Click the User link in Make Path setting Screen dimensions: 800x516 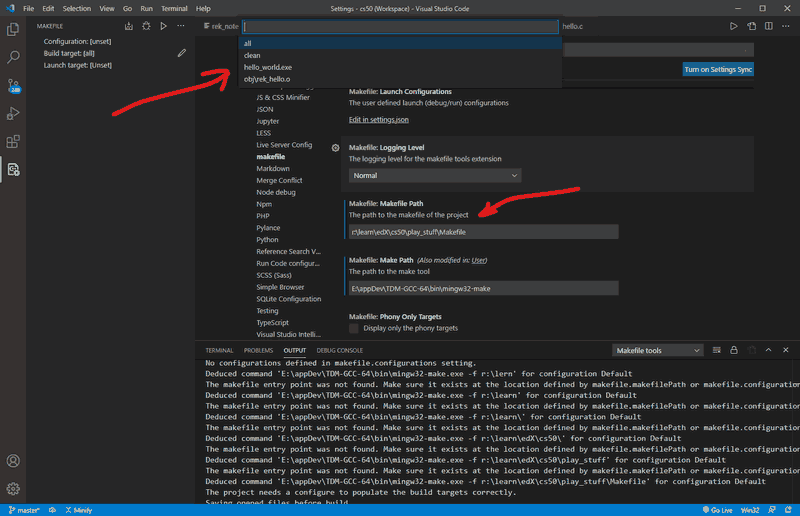point(478,260)
